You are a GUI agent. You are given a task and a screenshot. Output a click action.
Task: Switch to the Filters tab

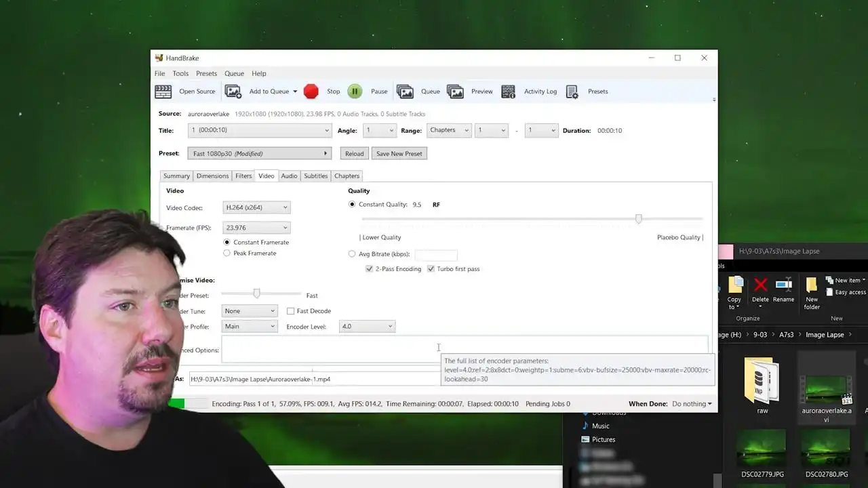click(243, 176)
